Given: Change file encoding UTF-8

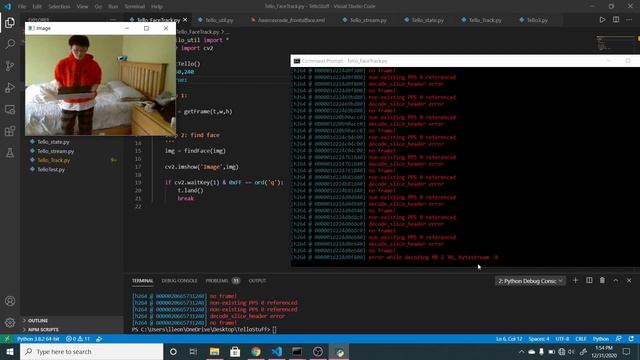Looking at the screenshot, I should pos(562,339).
